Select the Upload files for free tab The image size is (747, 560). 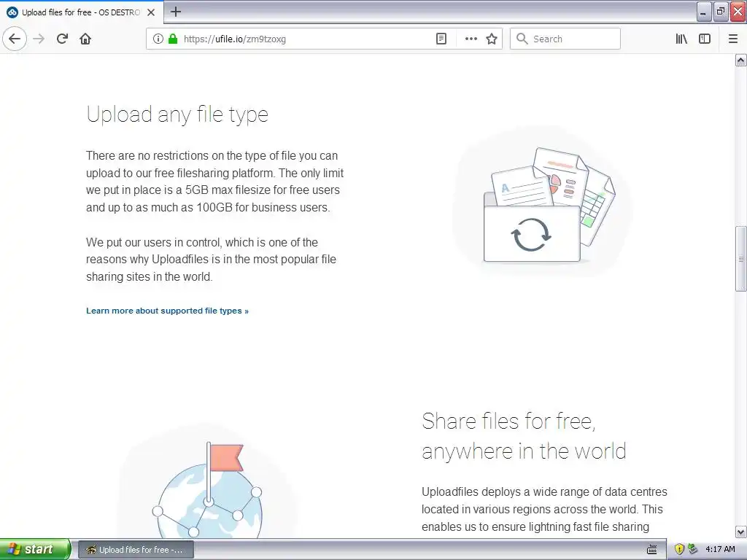82,12
